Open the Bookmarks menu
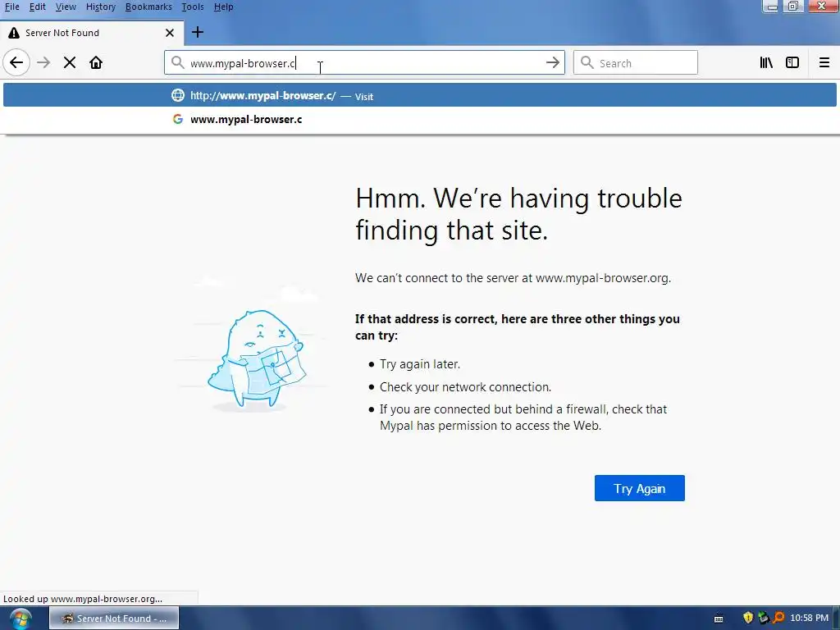This screenshot has width=840, height=630. (148, 7)
